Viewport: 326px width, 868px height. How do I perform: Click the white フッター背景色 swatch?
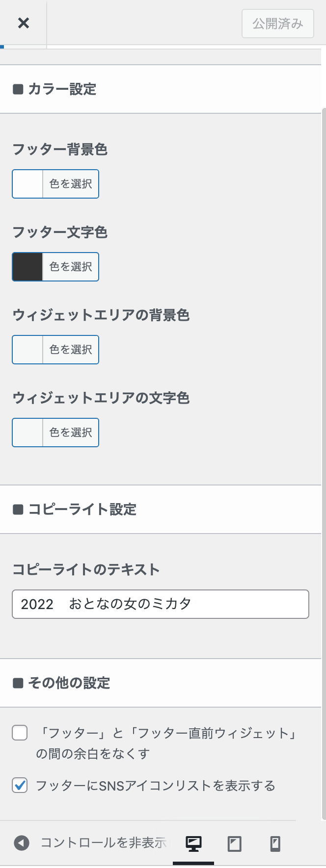27,184
